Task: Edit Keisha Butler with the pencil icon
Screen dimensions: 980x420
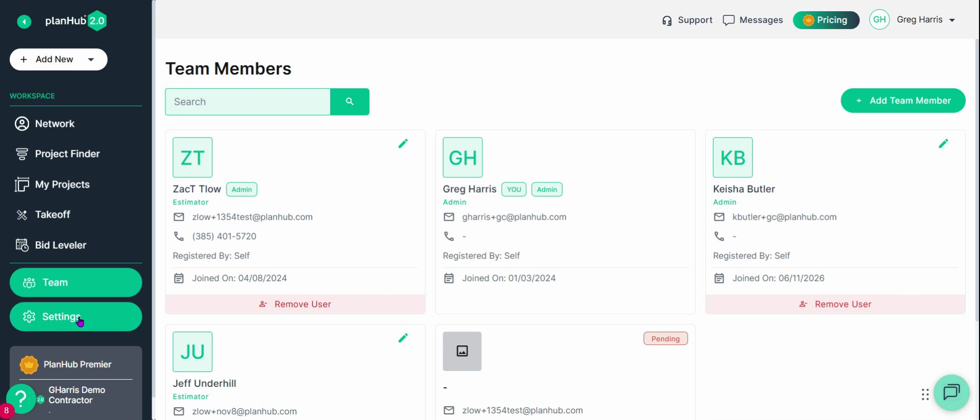Action: pyautogui.click(x=943, y=144)
